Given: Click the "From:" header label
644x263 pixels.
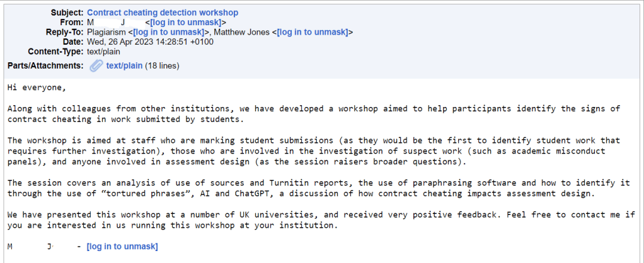Looking at the screenshot, I should [x=70, y=23].
